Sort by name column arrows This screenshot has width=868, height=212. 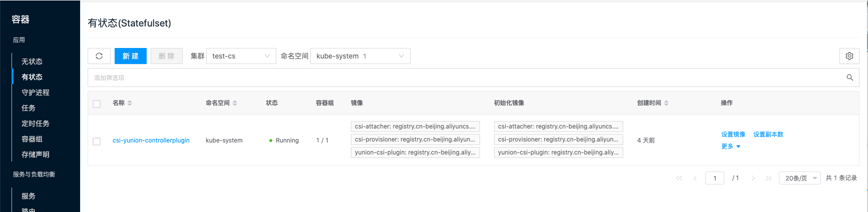point(130,103)
